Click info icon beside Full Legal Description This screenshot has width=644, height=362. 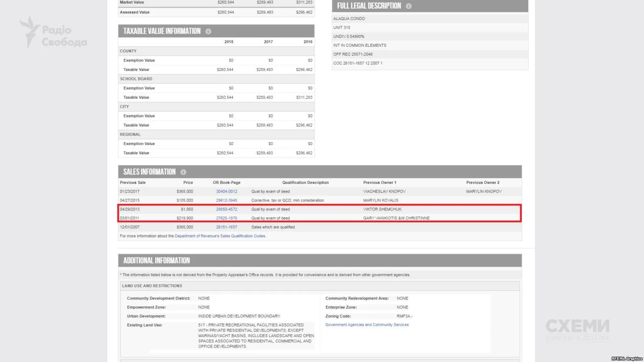coord(408,6)
